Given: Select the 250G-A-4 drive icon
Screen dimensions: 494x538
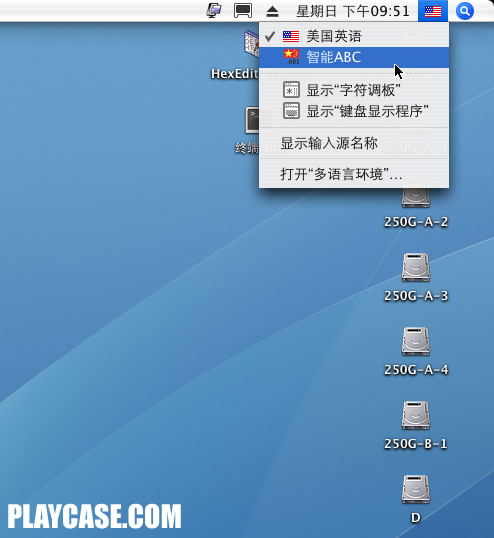Looking at the screenshot, I should pyautogui.click(x=415, y=341).
